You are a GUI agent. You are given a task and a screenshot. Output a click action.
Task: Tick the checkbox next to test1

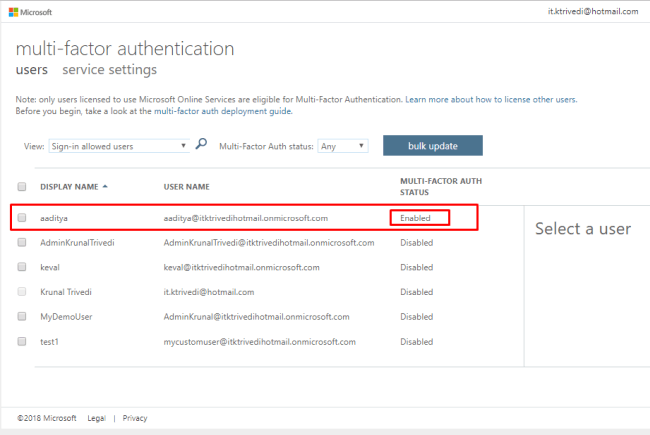[22, 341]
